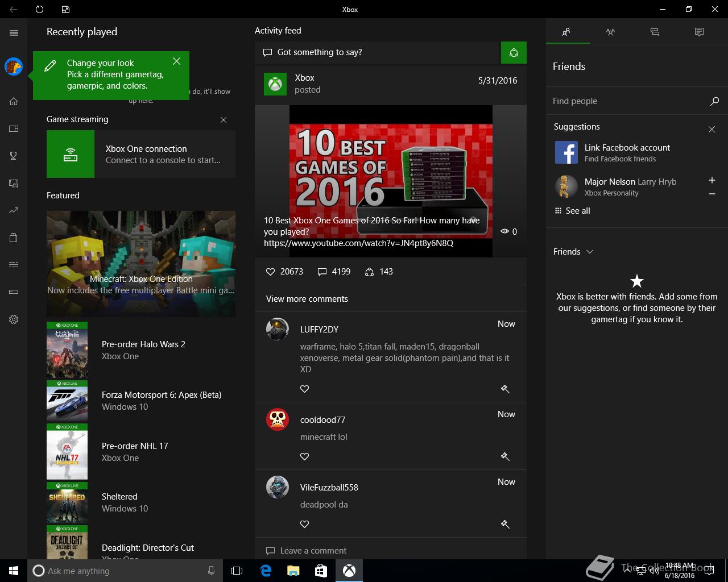Switch to Activity alerts tab
Screen dimensions: 728x582
tap(699, 32)
